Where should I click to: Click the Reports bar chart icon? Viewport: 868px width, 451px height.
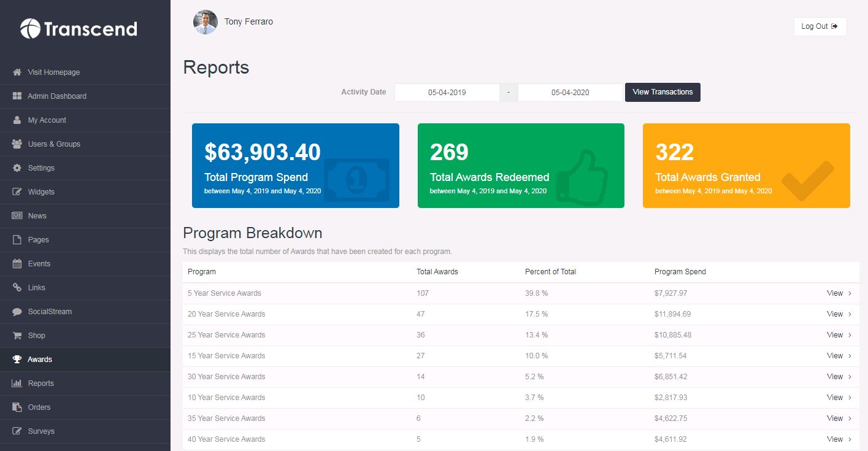click(x=17, y=383)
